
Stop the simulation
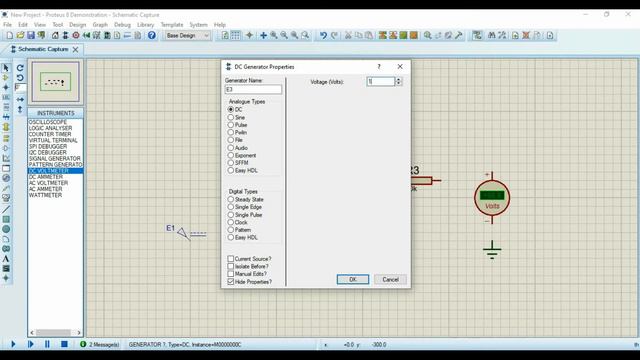64,344
